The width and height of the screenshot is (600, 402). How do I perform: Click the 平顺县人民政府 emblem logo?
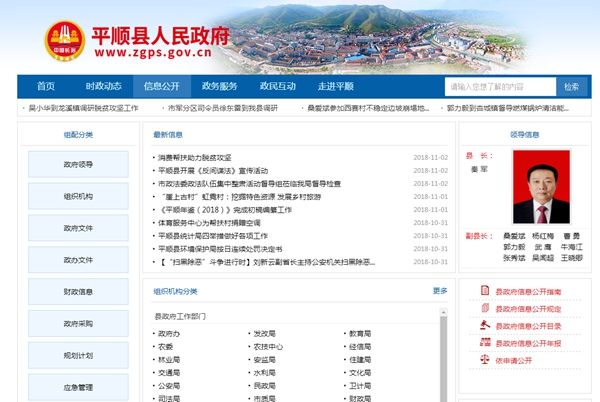tap(65, 40)
